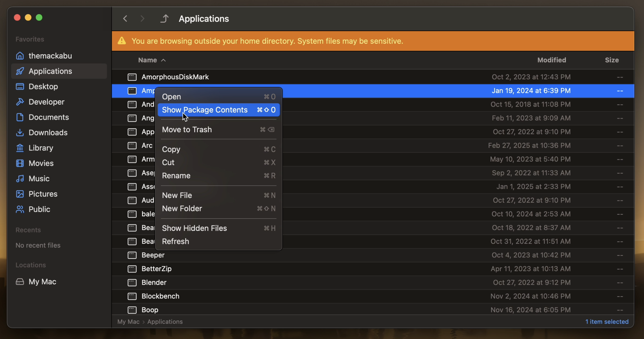Choose Rename in the context menu
The height and width of the screenshot is (339, 644).
176,176
